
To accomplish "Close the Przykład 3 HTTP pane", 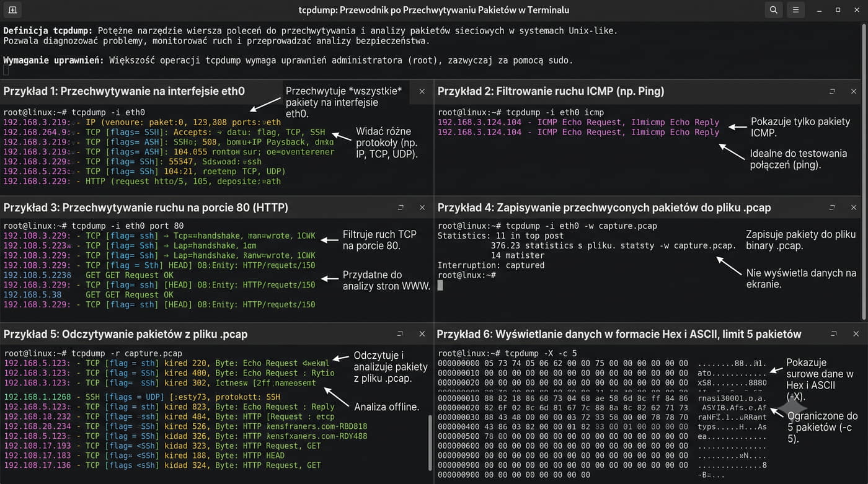I will pyautogui.click(x=422, y=207).
